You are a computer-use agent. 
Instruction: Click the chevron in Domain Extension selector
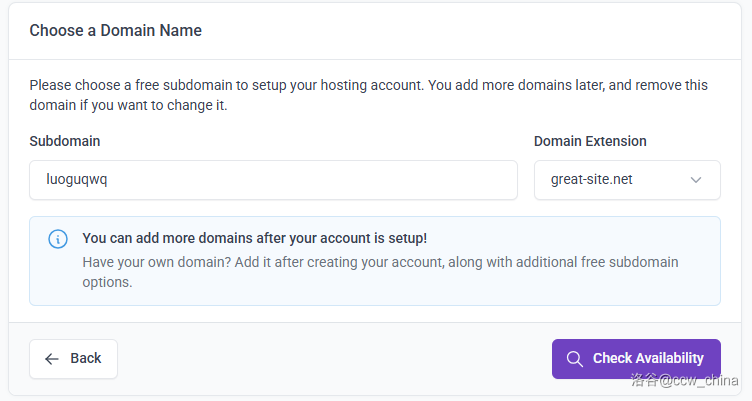[x=696, y=181]
